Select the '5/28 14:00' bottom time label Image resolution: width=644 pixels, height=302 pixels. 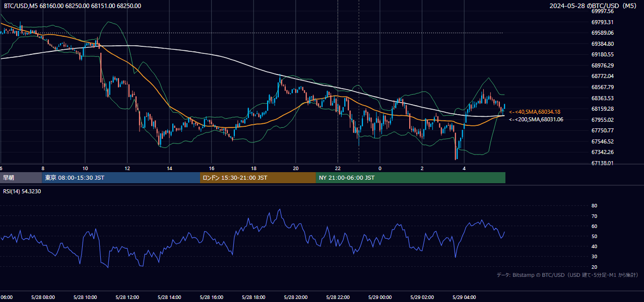[x=169, y=297]
